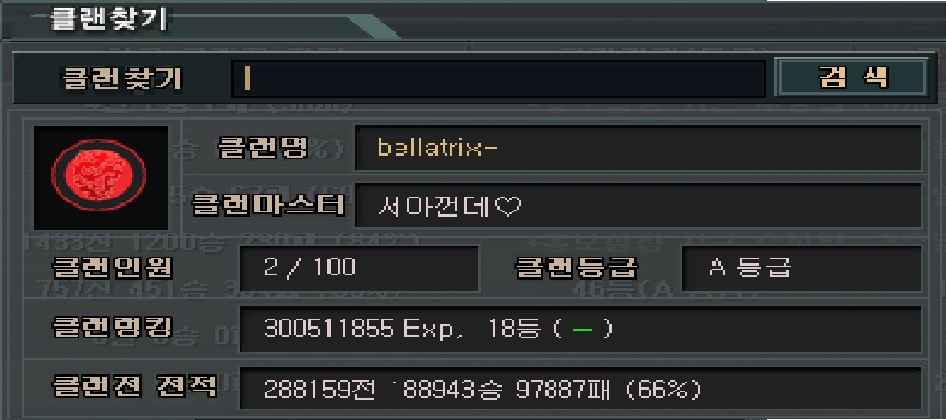Click the 검색 search button

pos(851,77)
